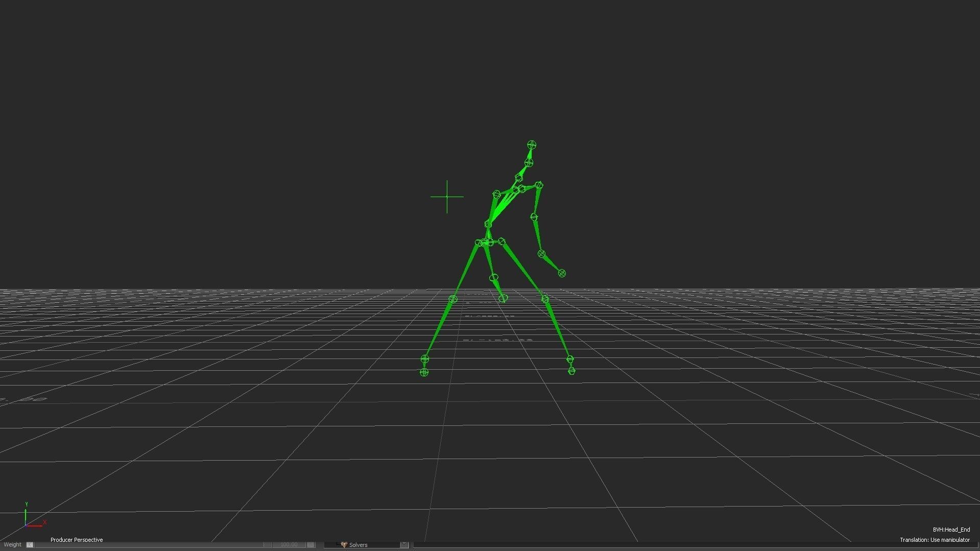Select the toe end joint of screen-left foot
This screenshot has width=980, height=551.
(424, 372)
